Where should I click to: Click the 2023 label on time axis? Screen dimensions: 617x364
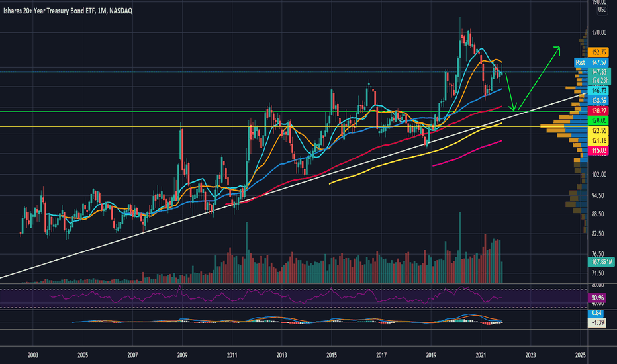click(530, 355)
